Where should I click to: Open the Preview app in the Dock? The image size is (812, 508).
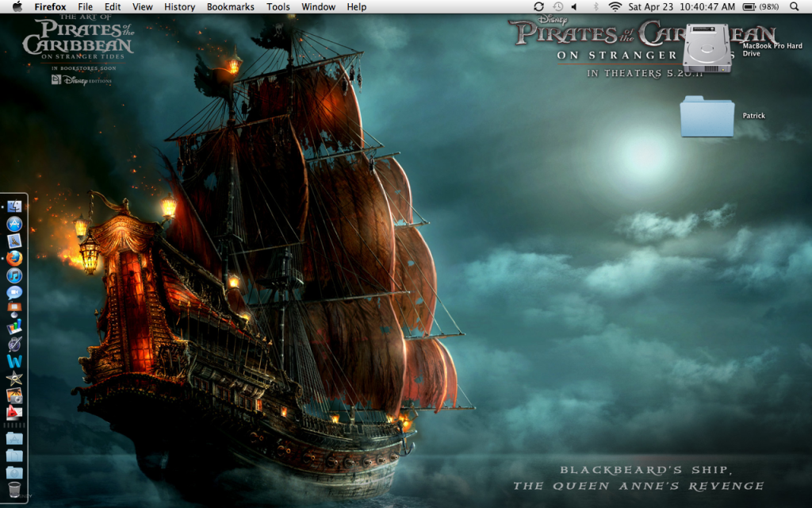14,241
